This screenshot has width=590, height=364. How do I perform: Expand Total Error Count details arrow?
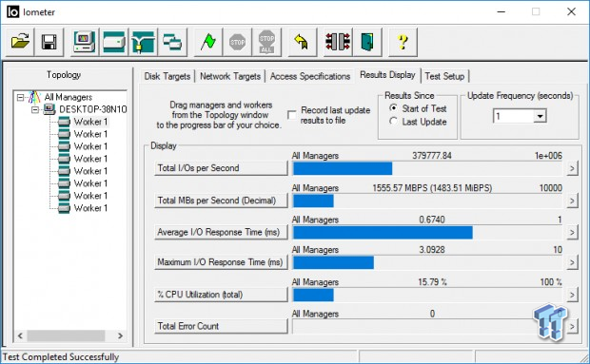coord(572,326)
